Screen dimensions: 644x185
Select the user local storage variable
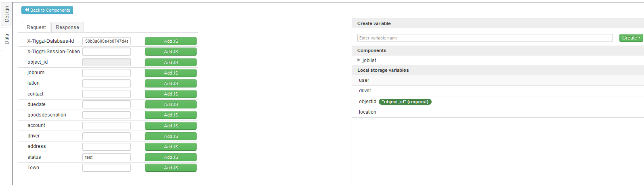click(x=364, y=80)
